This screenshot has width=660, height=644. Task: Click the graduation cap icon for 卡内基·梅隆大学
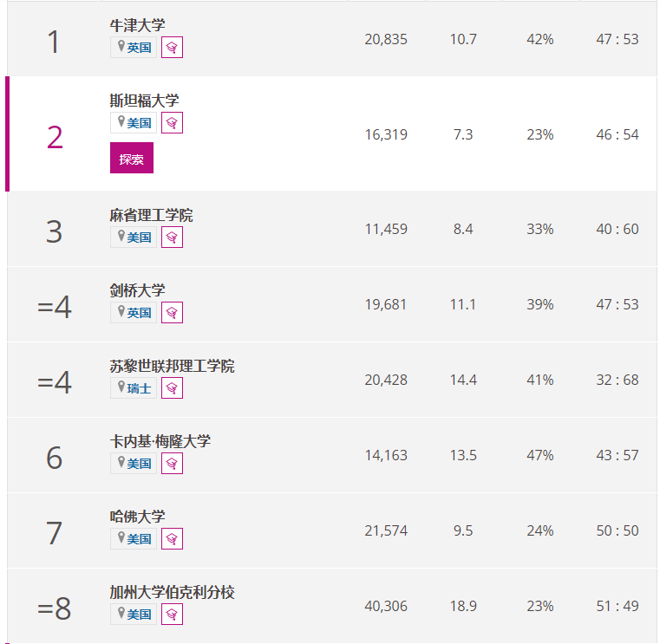[x=173, y=464]
